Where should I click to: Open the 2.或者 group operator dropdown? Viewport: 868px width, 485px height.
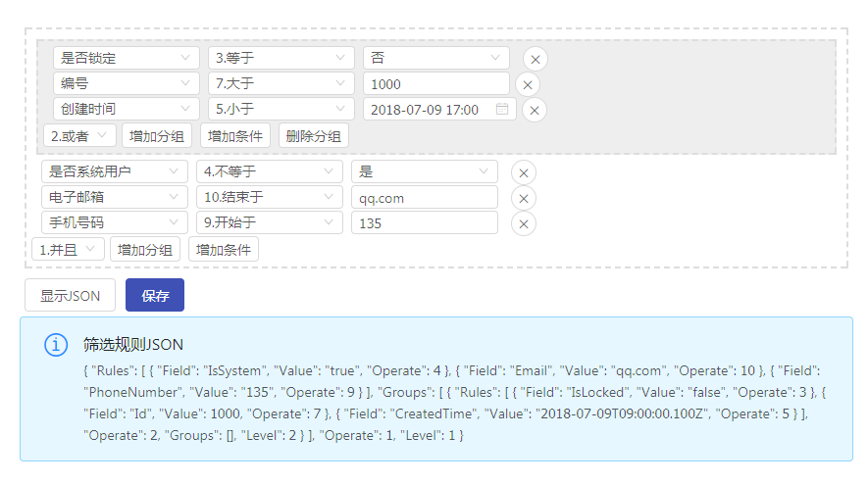pyautogui.click(x=80, y=136)
